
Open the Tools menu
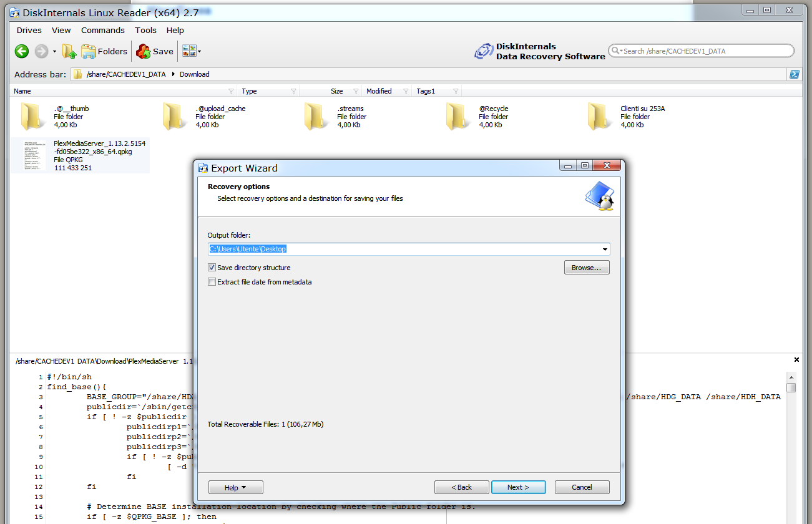(145, 30)
